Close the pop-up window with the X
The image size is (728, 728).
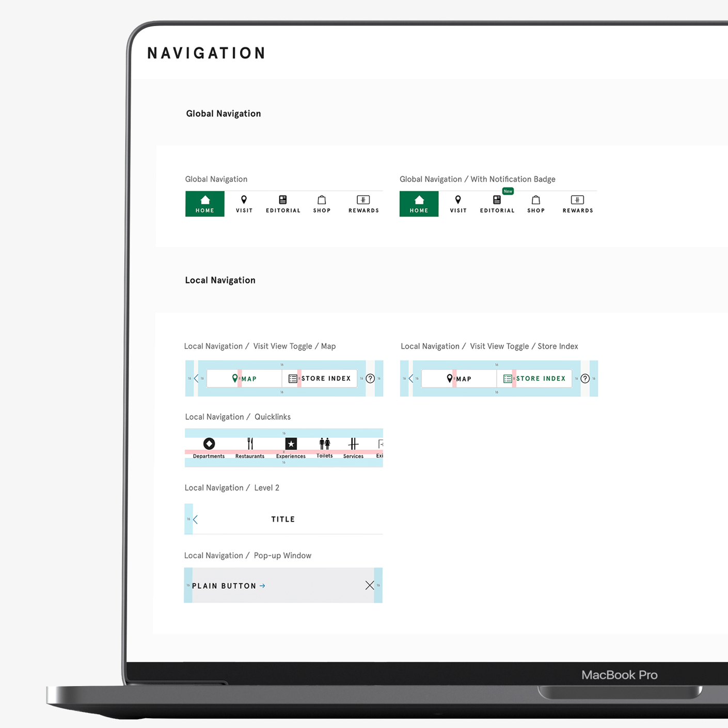click(x=370, y=585)
